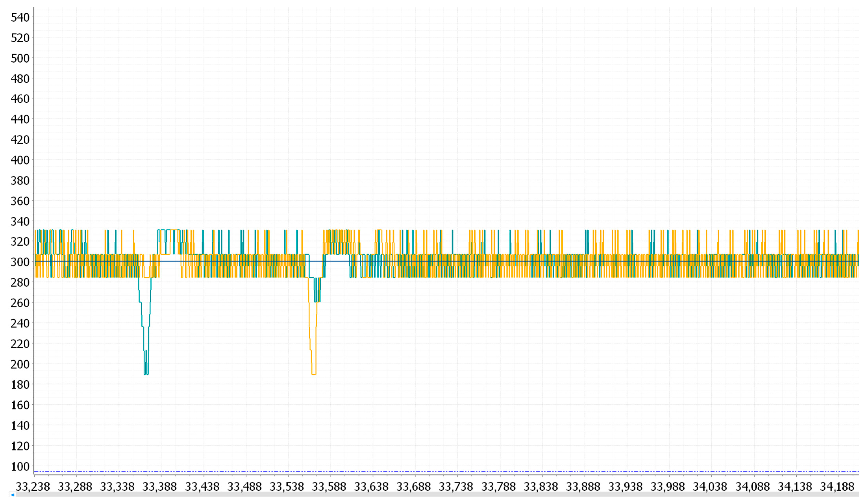The image size is (868, 503).
Task: Click the 34,188 x-axis label
Action: coord(837,486)
